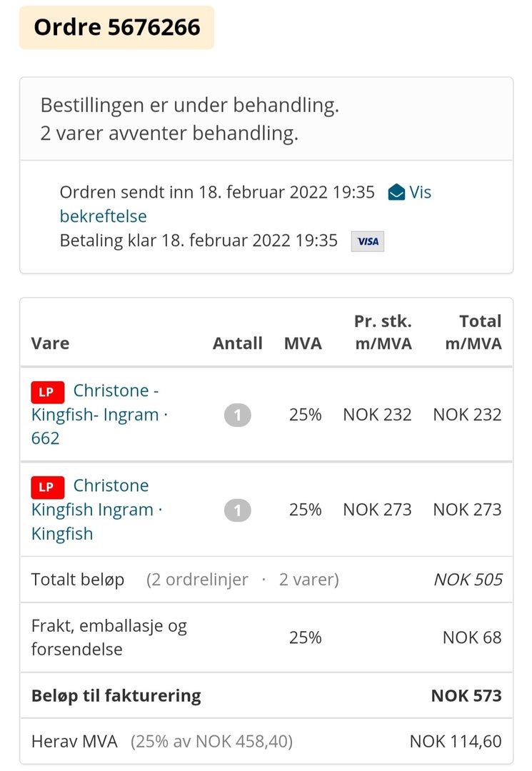Click the red LP badge on Kingfish- Ingram 662
532x771 pixels.
(x=48, y=392)
